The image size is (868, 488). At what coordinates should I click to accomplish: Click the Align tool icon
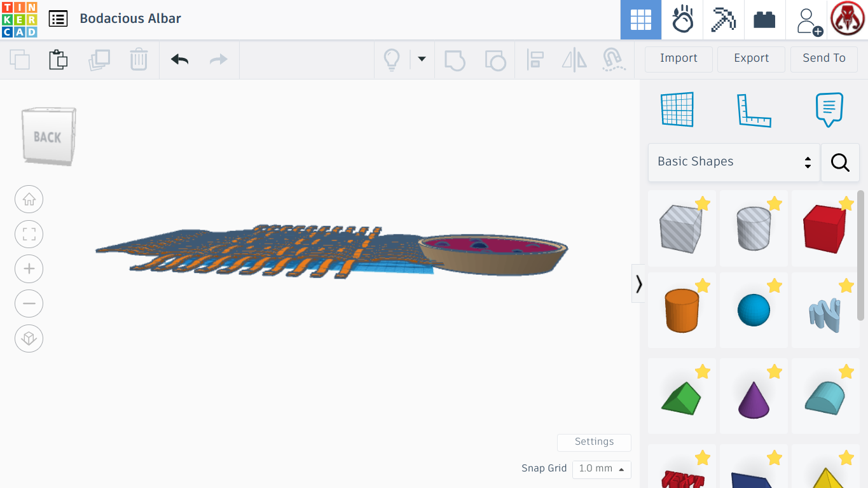pos(535,60)
